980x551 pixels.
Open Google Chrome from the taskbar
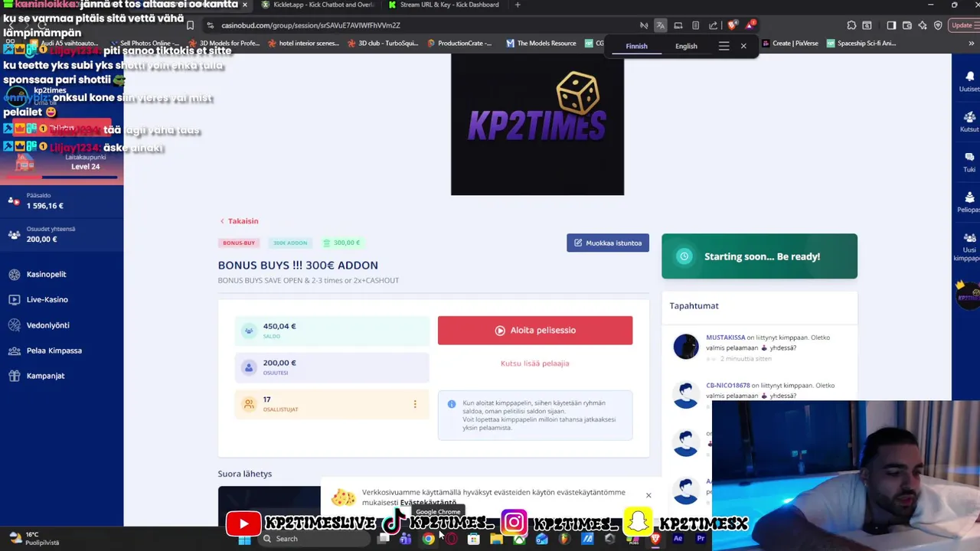[x=429, y=539]
